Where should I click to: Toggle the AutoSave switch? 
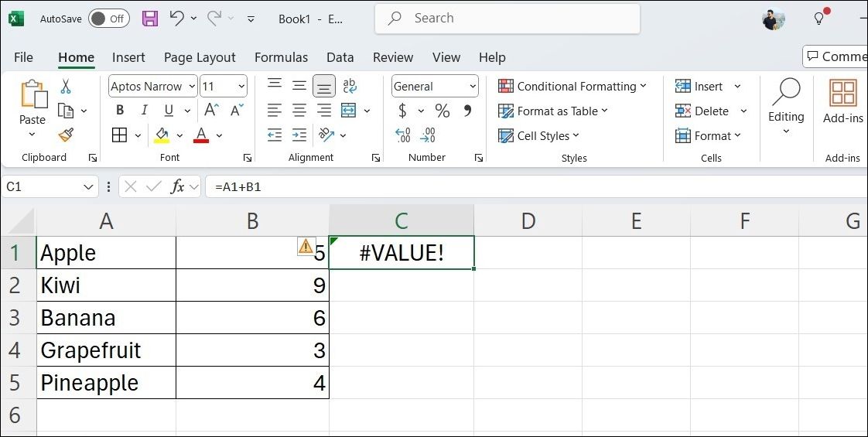[x=108, y=19]
